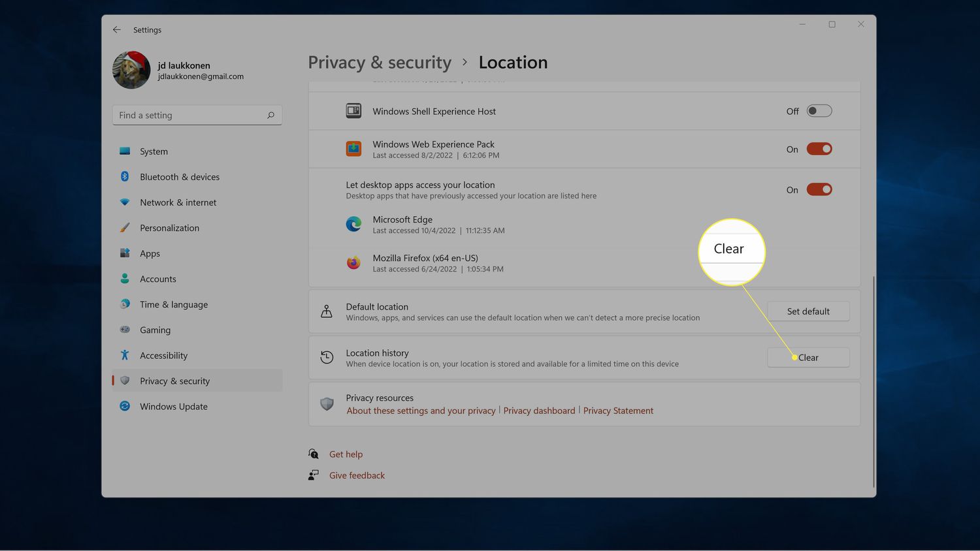Toggle Windows Shell Experience Host location off switch
980x551 pixels.
pyautogui.click(x=819, y=111)
